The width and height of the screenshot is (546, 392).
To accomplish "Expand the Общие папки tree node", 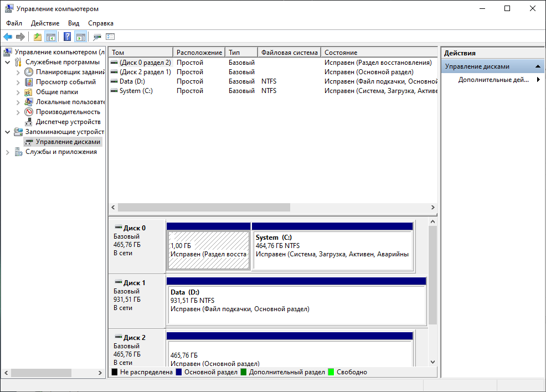I will (18, 92).
